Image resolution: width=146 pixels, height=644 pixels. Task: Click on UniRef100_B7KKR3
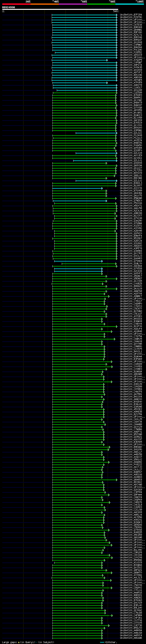click(x=131, y=95)
